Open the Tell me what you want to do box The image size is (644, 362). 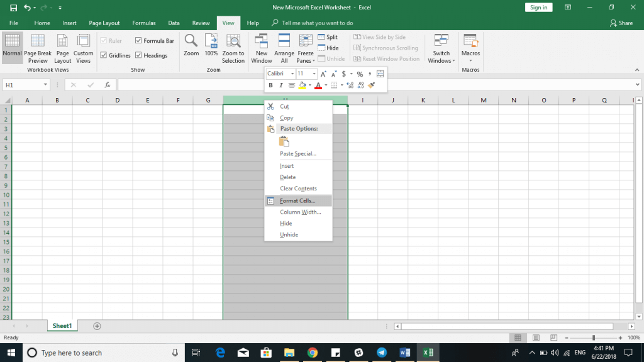point(308,23)
